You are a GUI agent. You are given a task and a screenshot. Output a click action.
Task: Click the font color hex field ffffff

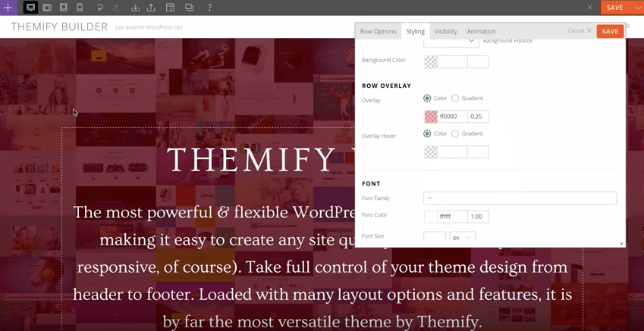[x=452, y=217]
